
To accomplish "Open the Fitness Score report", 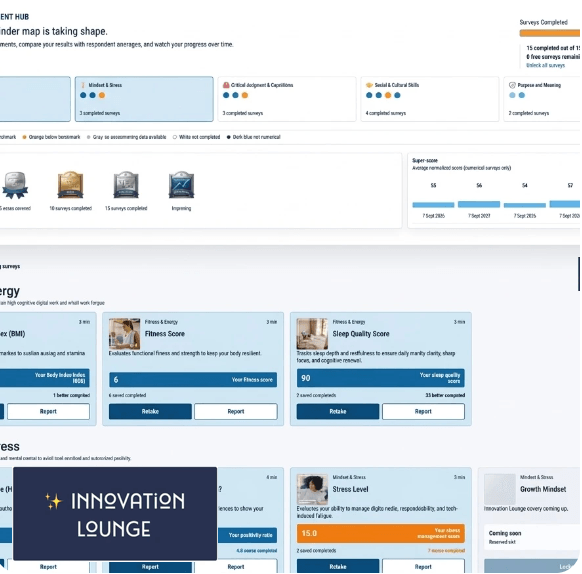I will (x=236, y=411).
